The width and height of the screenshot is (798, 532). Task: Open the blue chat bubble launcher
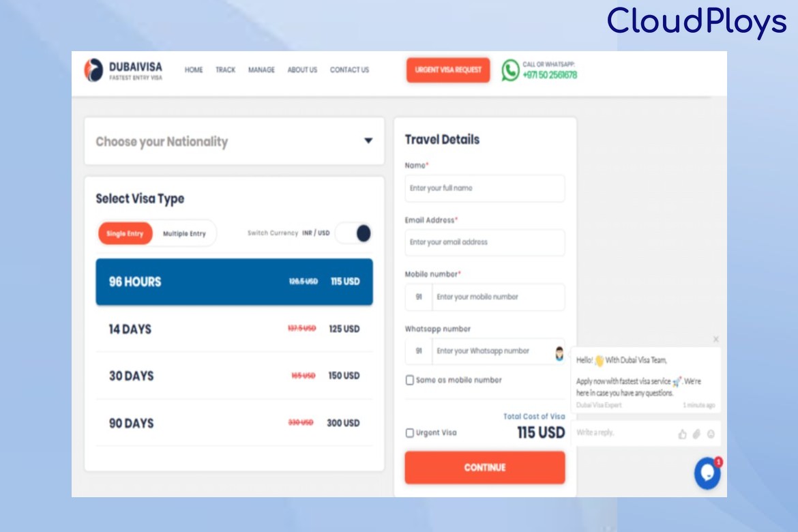point(707,473)
